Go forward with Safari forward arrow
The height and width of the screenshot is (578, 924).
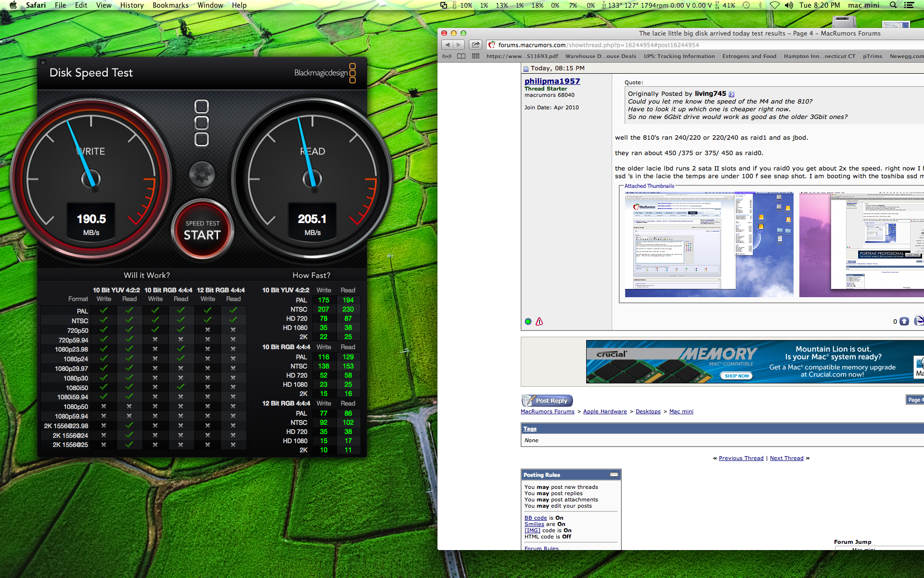click(x=459, y=45)
